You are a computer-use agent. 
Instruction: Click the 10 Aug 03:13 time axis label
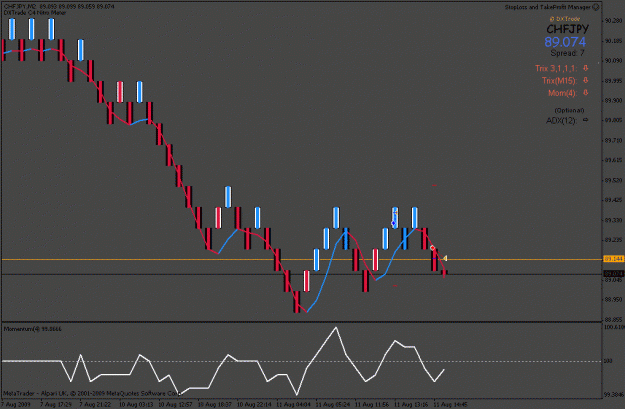tap(136, 405)
